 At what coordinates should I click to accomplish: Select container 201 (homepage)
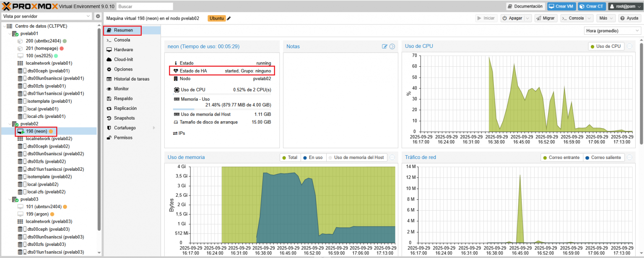[x=43, y=48]
